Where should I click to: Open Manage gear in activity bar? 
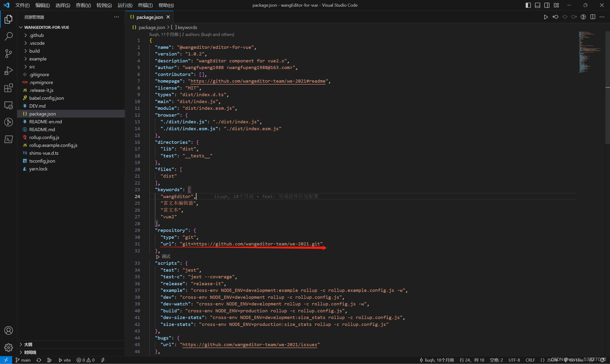pyautogui.click(x=8, y=347)
